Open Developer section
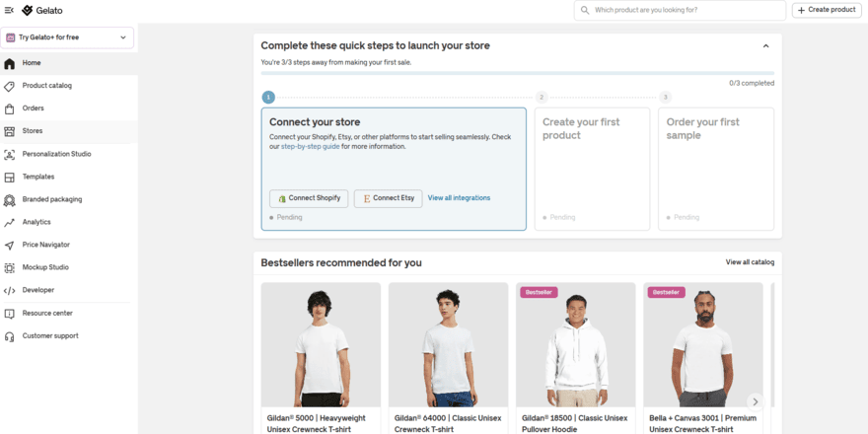This screenshot has height=434, width=868. [x=69, y=290]
